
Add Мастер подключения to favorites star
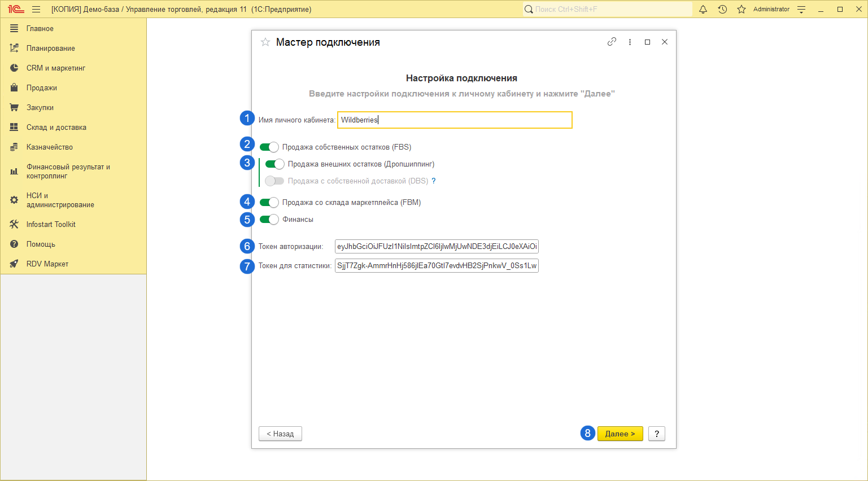(x=265, y=42)
